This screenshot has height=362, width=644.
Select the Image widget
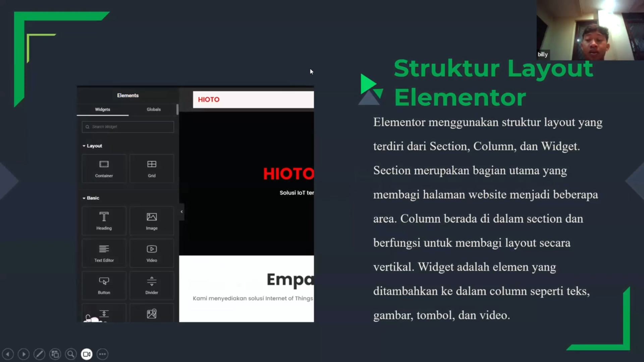click(x=152, y=221)
